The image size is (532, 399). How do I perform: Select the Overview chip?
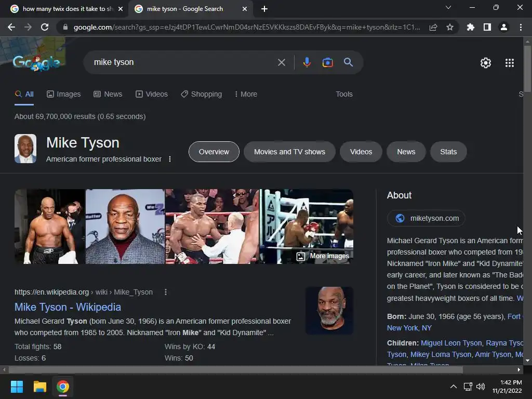214,152
